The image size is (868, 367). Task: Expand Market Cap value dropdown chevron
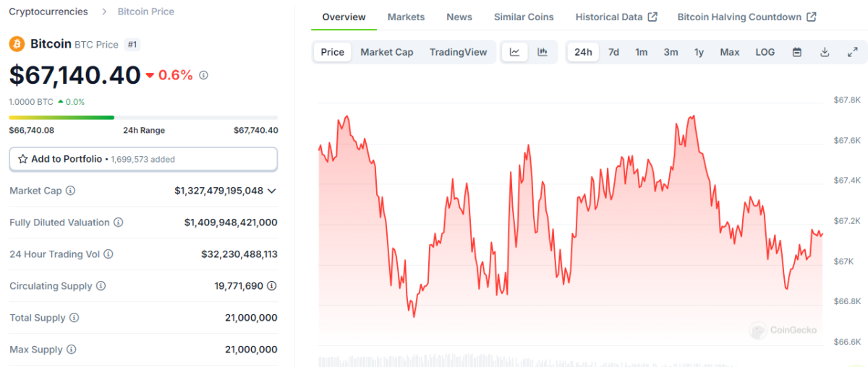pos(272,191)
